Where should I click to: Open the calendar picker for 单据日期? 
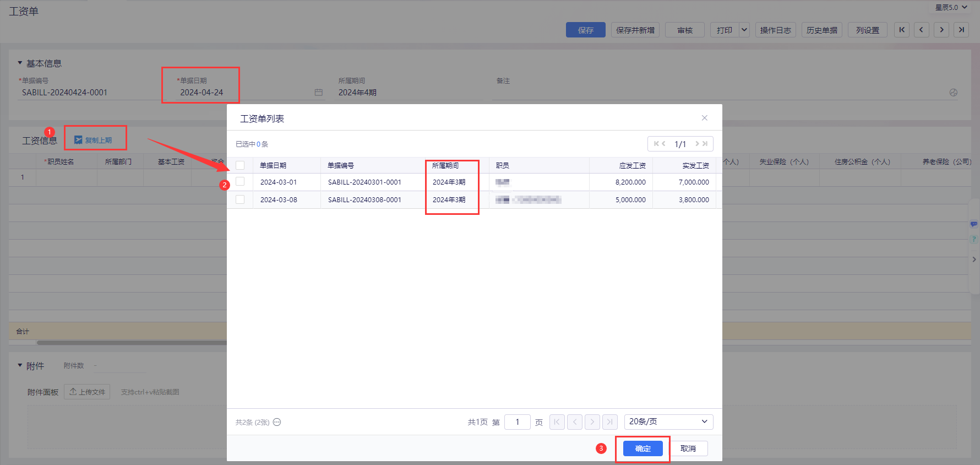click(x=318, y=93)
